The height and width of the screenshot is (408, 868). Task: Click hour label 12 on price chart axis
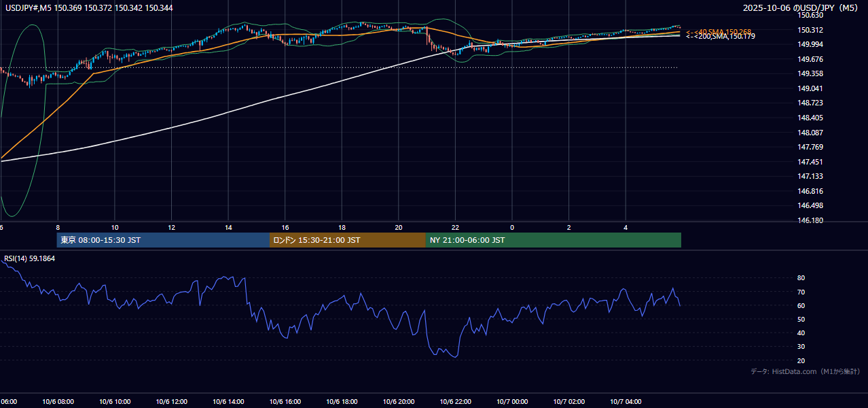[172, 228]
